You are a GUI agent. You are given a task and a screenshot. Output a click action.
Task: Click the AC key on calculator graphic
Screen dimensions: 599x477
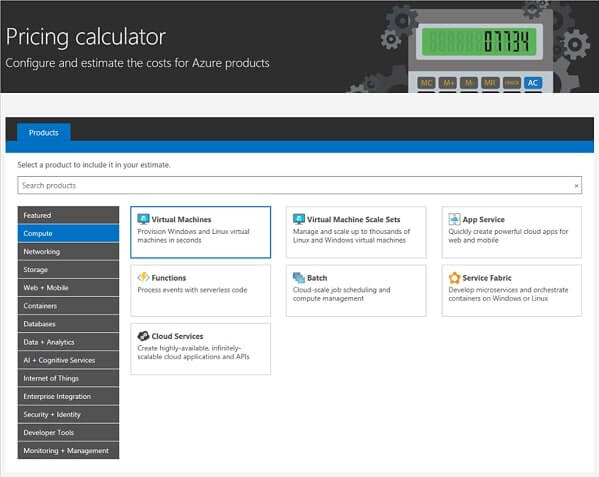pyautogui.click(x=533, y=83)
